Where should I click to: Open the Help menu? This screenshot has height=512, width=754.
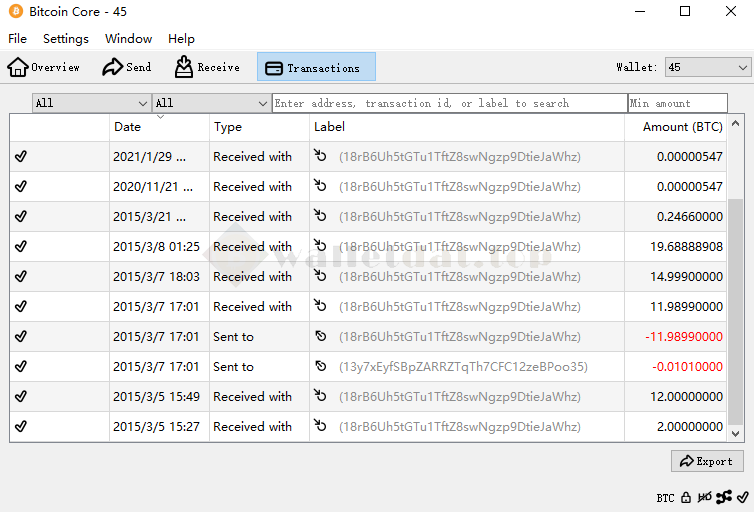pyautogui.click(x=181, y=39)
